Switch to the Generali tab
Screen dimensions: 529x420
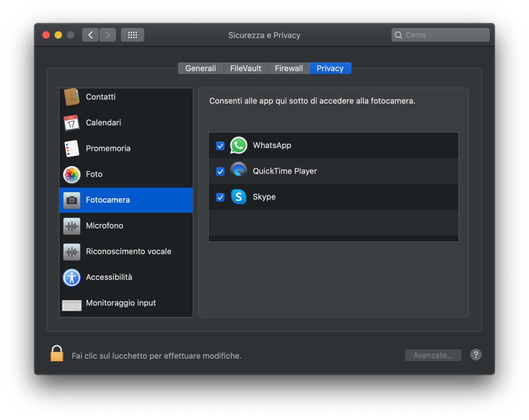click(200, 68)
